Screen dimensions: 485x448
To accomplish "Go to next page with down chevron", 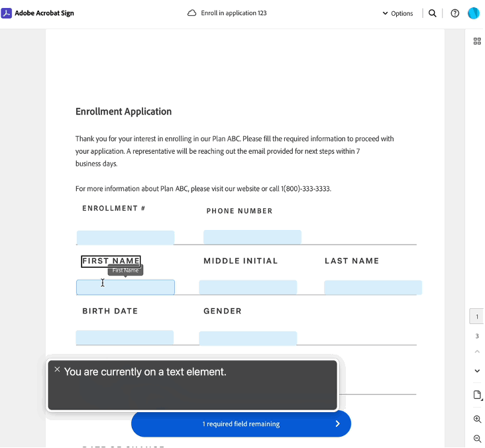I will [477, 371].
